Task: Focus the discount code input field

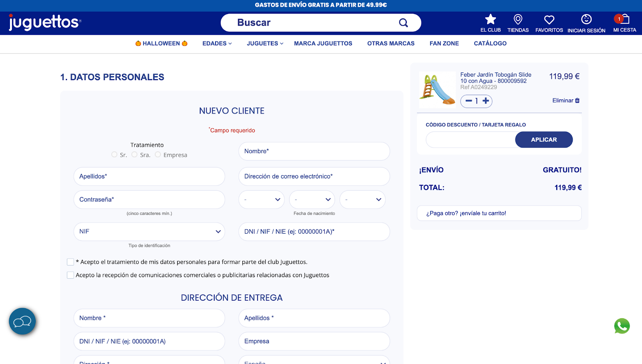Action: pos(471,140)
